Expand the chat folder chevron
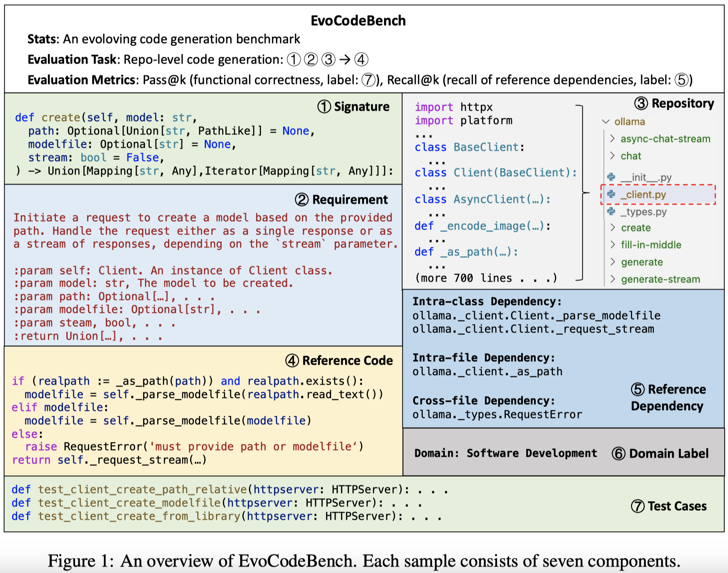This screenshot has width=728, height=573. pyautogui.click(x=613, y=156)
